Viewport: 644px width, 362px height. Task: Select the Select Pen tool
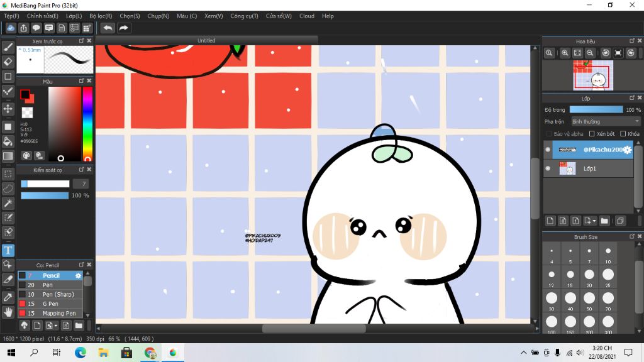[8, 217]
